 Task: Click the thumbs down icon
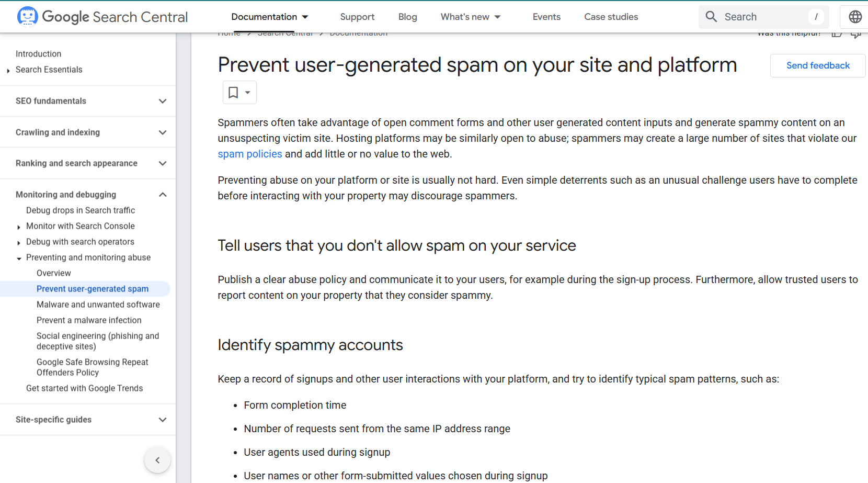tap(856, 35)
